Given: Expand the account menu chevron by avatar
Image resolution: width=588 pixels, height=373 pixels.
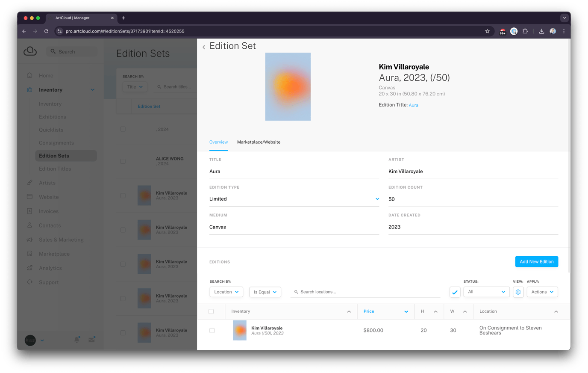Looking at the screenshot, I should 42,340.
